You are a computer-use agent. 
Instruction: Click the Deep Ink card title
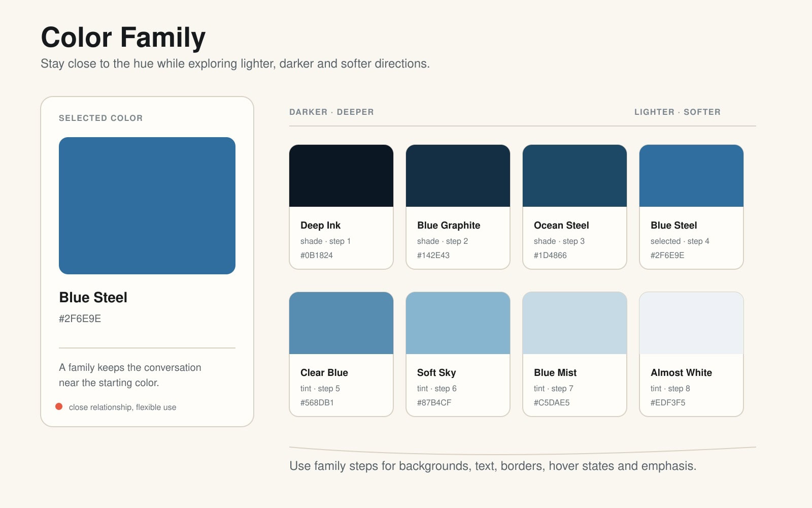[320, 225]
